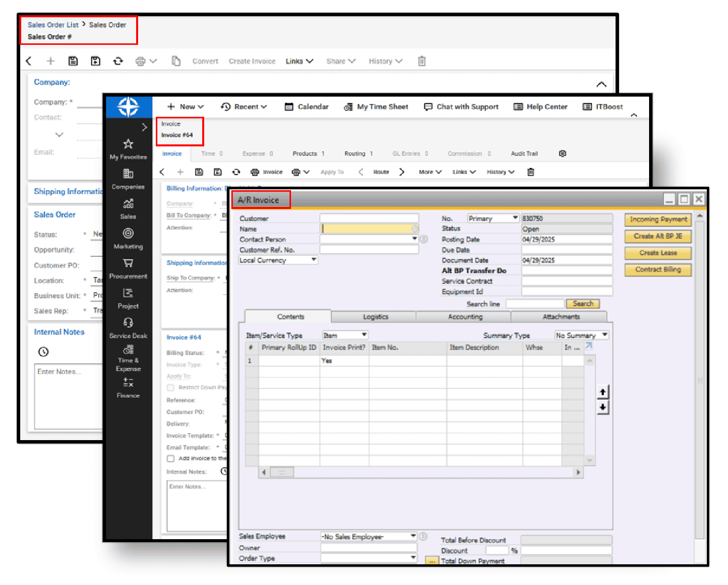Click the Incoming Payment button
728x585 pixels.
pyautogui.click(x=658, y=219)
